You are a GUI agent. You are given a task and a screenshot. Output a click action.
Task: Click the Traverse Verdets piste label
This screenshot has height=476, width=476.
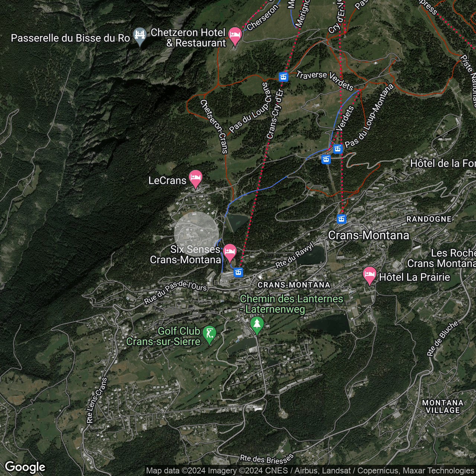pos(325,80)
